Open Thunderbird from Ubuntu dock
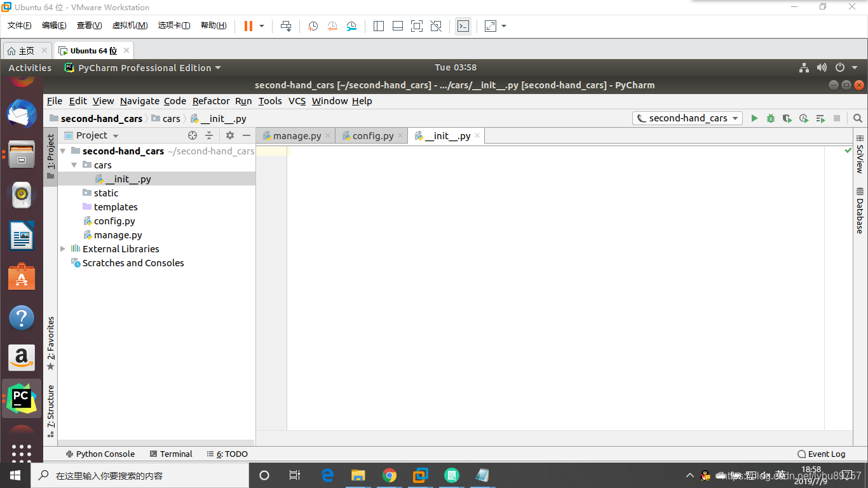The height and width of the screenshot is (488, 868). point(22,114)
